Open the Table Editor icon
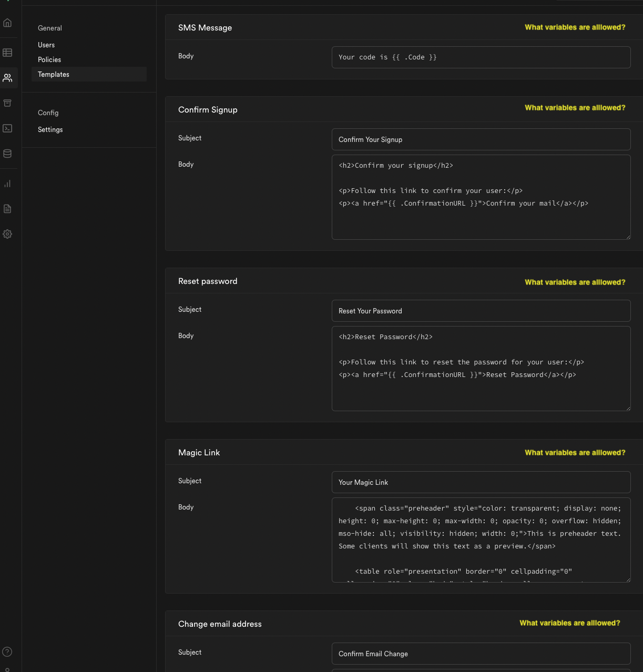Screen dimensions: 643x672 [7, 52]
